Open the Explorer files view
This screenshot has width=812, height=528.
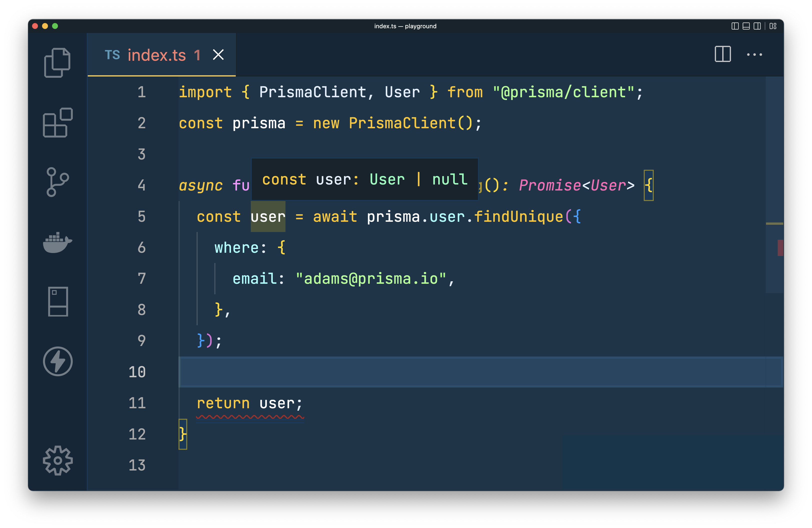[x=57, y=63]
